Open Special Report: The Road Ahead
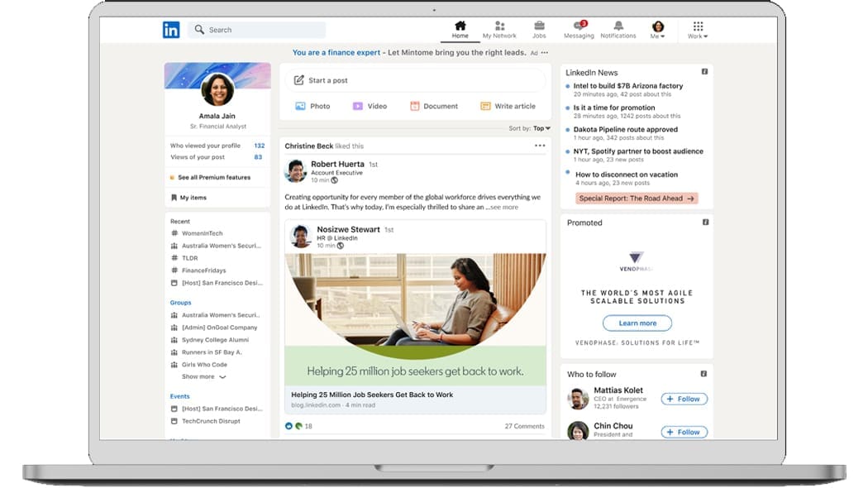 [x=637, y=199]
